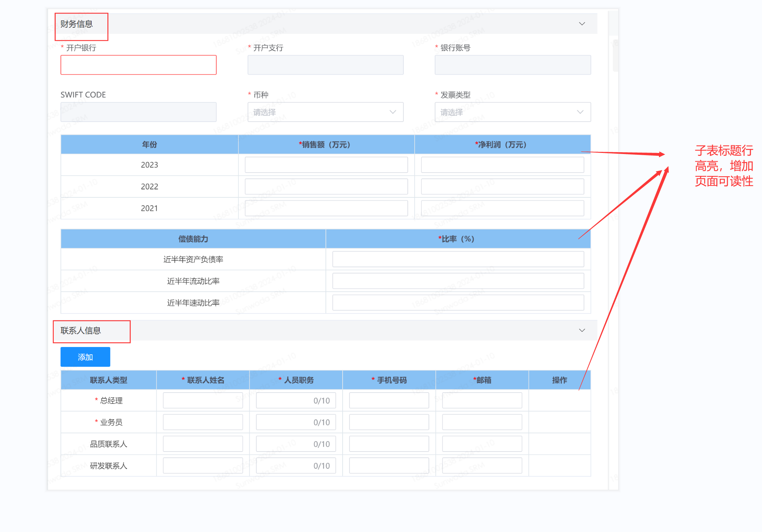Click the vertical scrollbar thumb
This screenshot has width=762, height=532.
pyautogui.click(x=615, y=55)
